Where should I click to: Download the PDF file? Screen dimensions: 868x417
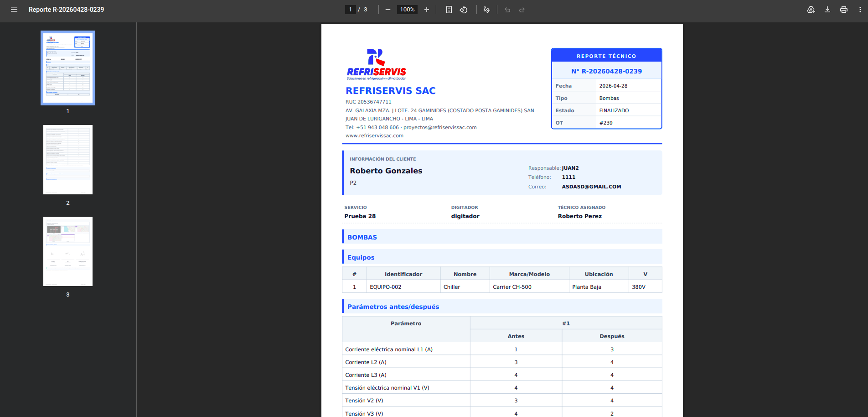pos(827,10)
